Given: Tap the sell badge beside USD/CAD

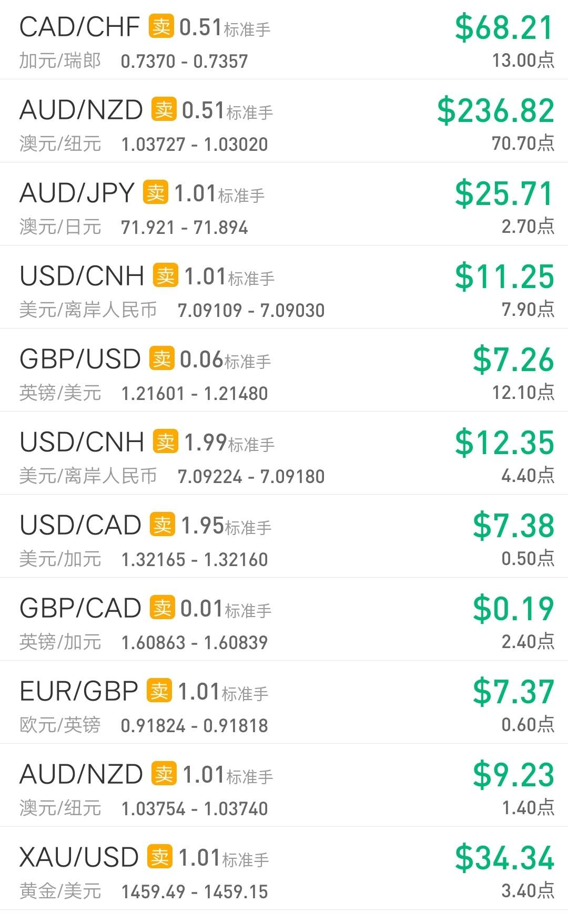Looking at the screenshot, I should (x=163, y=525).
